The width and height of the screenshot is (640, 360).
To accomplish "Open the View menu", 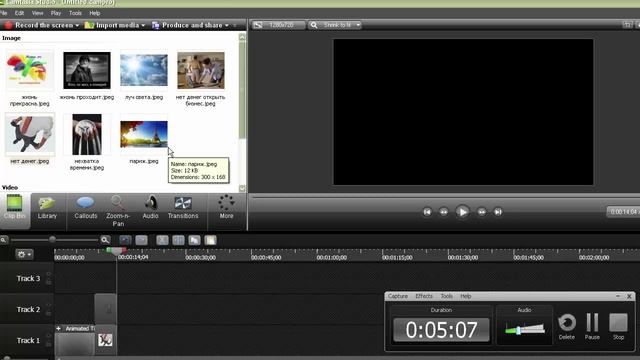I will pyautogui.click(x=37, y=13).
